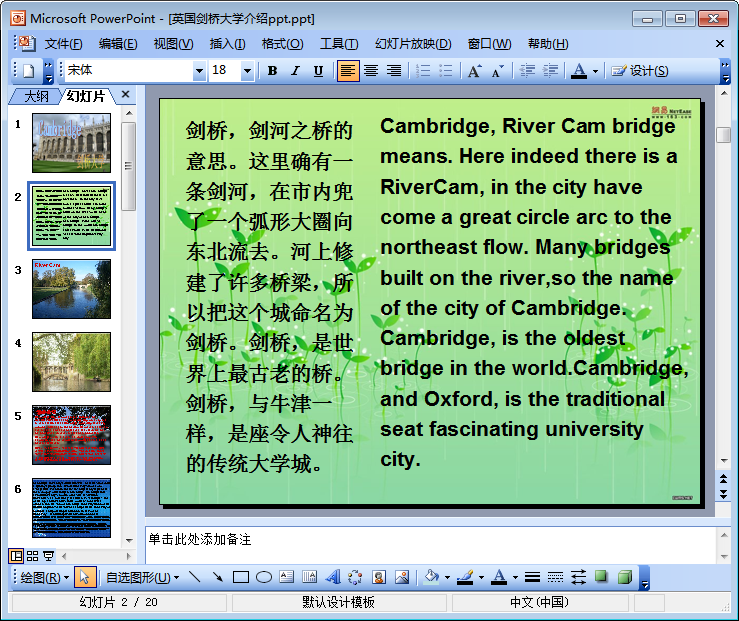
Task: Switch to slide sorter view
Action: pos(32,556)
